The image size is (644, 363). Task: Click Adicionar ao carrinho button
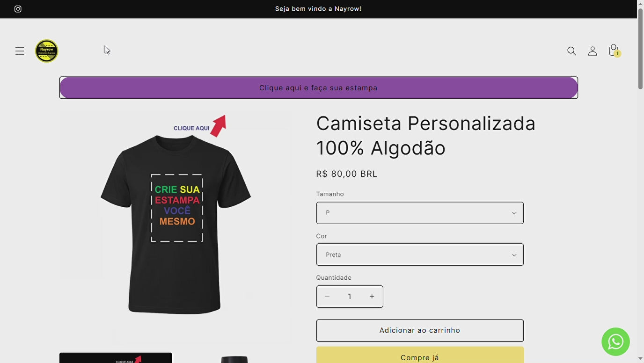click(420, 331)
